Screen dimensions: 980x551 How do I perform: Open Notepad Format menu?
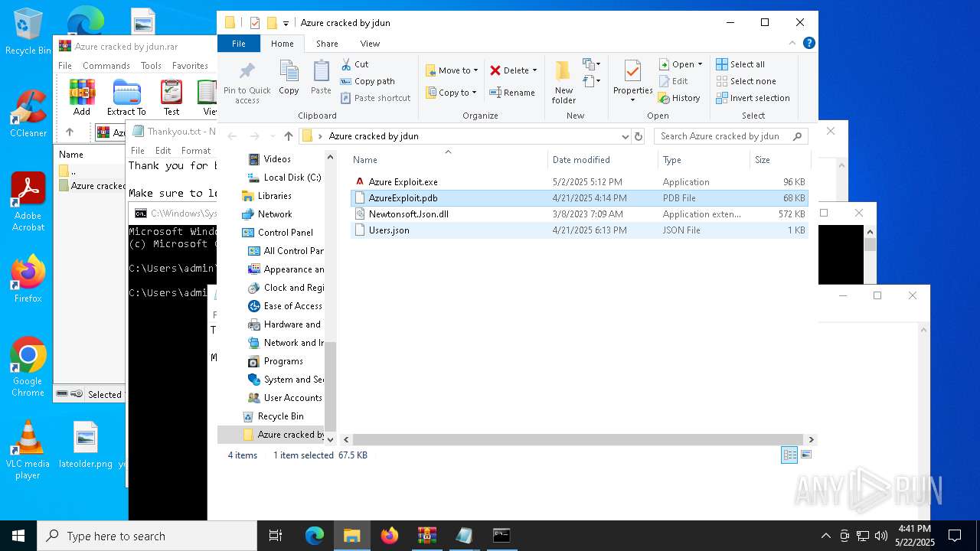[x=196, y=151]
